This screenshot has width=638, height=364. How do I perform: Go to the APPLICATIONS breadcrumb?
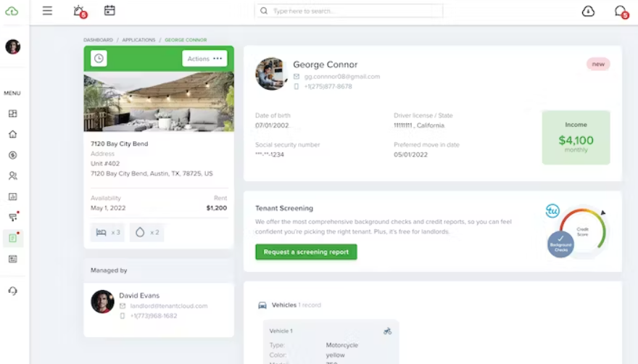pos(138,40)
